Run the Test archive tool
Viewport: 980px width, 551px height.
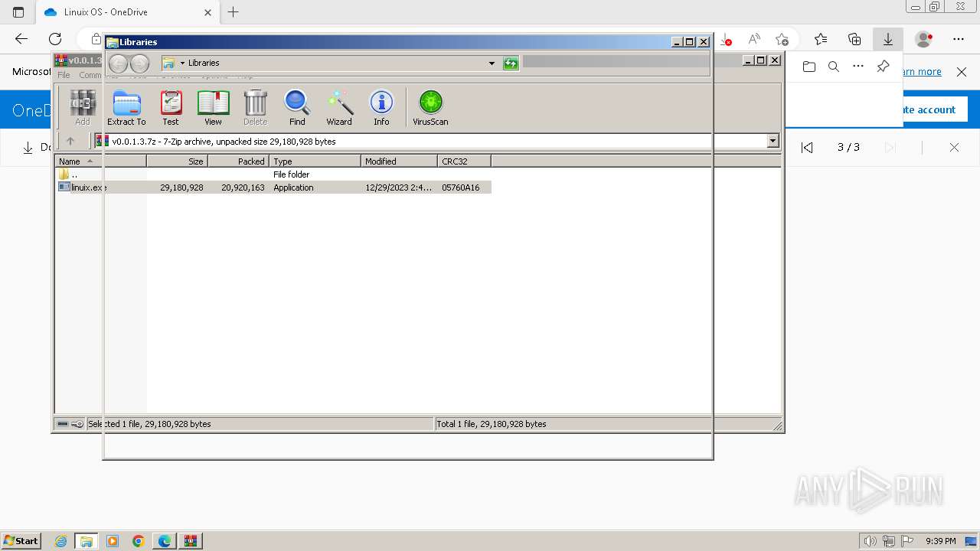tap(171, 108)
